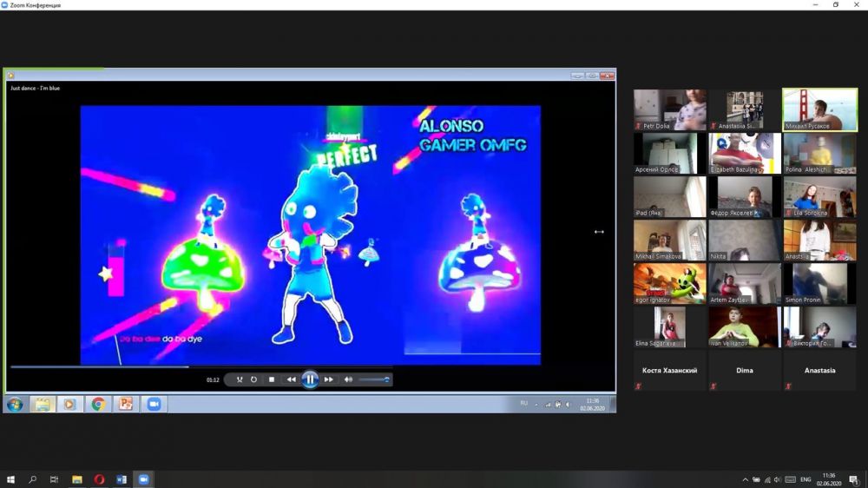The image size is (868, 488).
Task: Open the Windows 10 tray volume icon
Action: click(778, 479)
